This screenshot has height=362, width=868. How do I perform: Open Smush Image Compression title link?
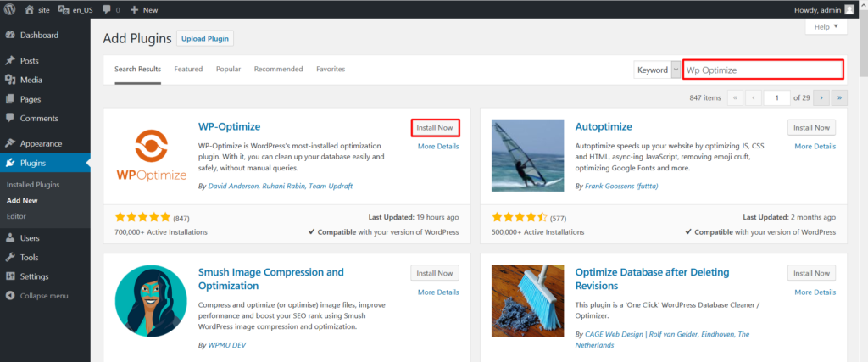(x=271, y=279)
